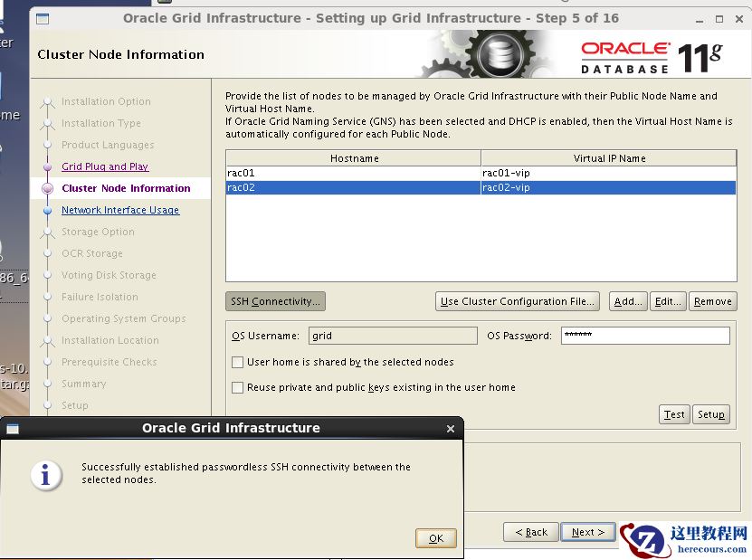Viewport: 752px width, 560px height.
Task: Click the Installation Location step
Action: (109, 340)
